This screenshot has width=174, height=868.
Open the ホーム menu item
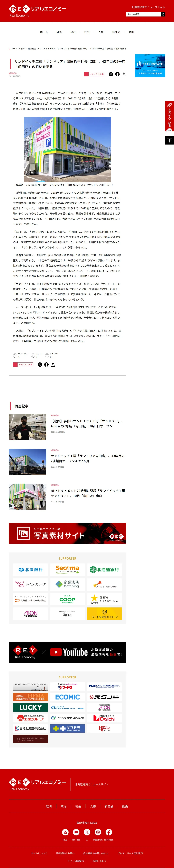click(44, 32)
